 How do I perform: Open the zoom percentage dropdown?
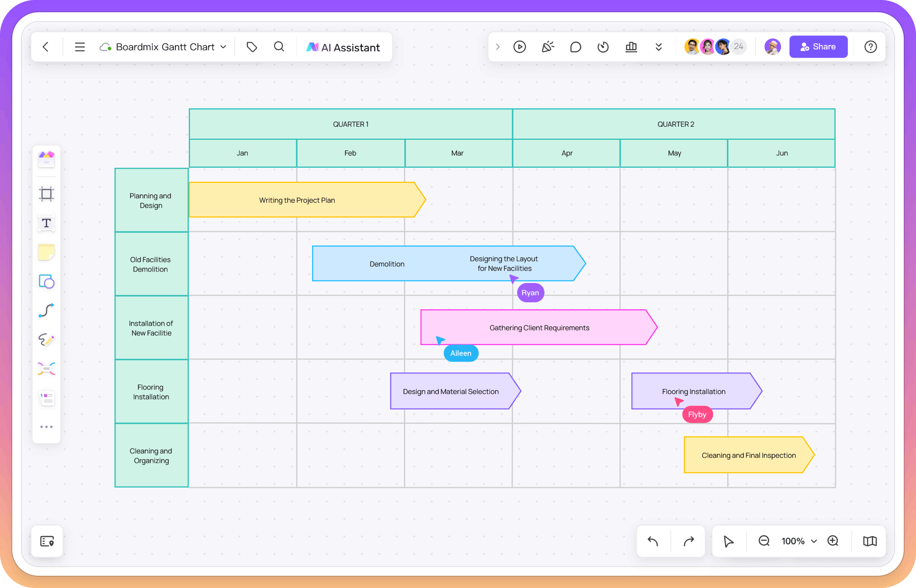pos(799,541)
